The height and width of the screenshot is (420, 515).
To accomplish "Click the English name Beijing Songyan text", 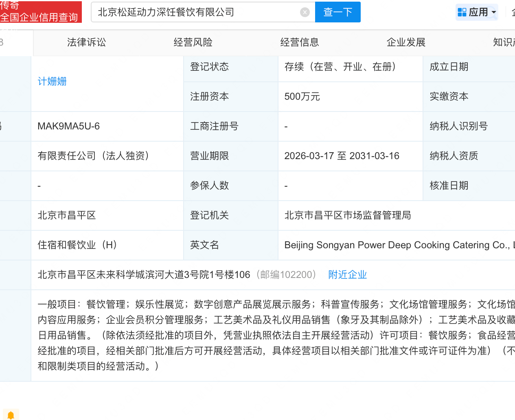I will [397, 245].
